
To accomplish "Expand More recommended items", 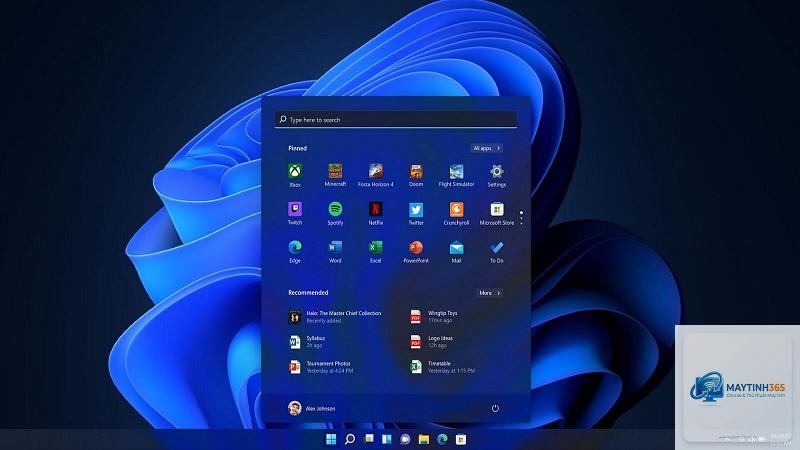I will (x=490, y=293).
